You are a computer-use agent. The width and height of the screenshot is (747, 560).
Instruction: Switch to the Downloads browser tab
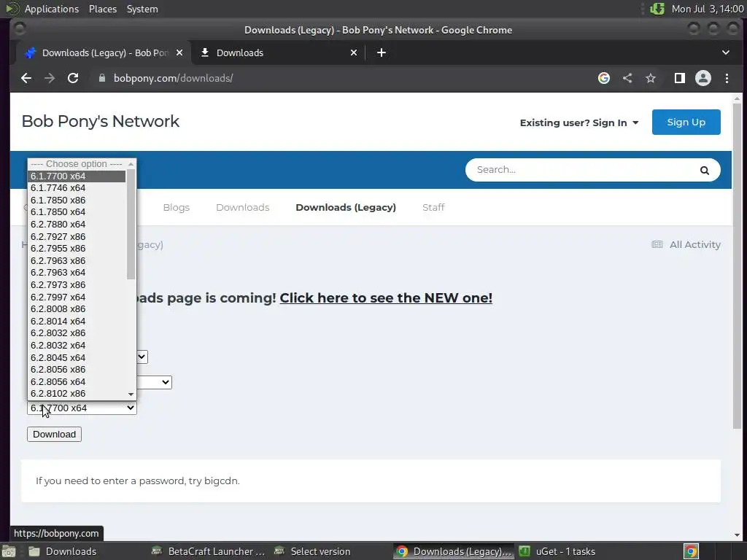click(x=279, y=52)
